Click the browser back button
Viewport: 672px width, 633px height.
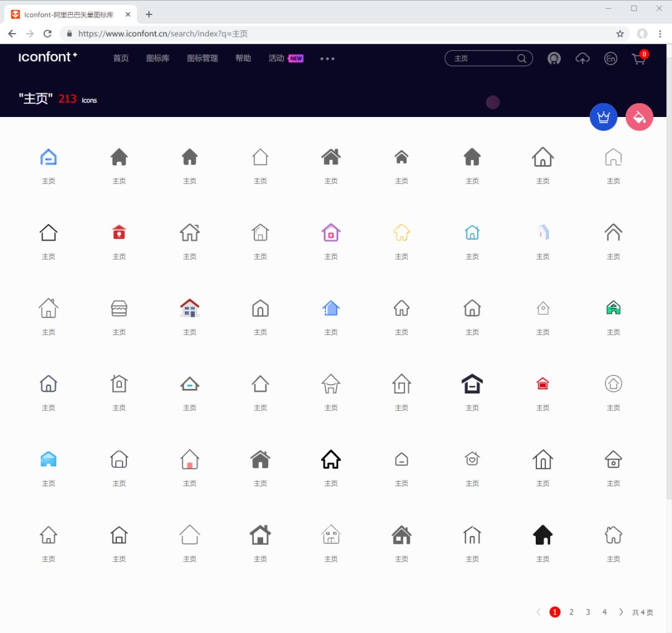(12, 34)
